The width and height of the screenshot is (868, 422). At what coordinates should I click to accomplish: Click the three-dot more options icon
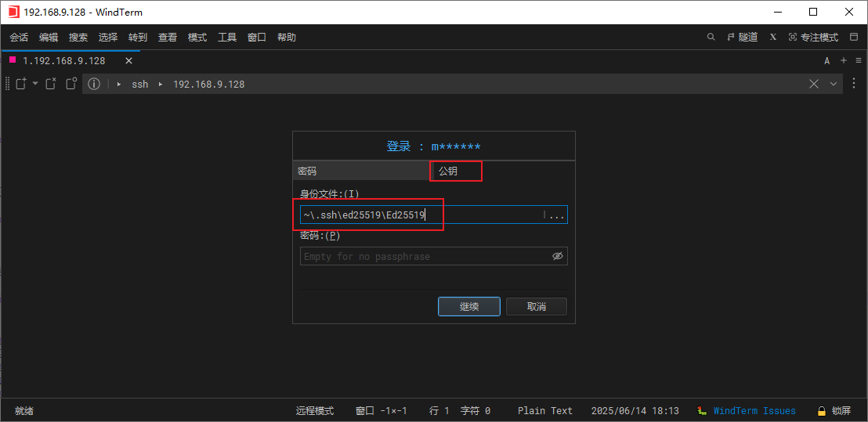click(853, 84)
